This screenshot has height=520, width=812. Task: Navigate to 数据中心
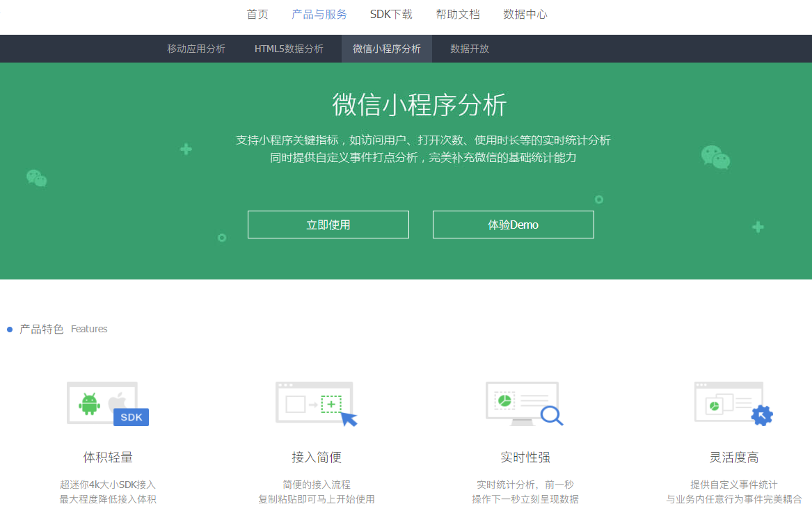pos(525,15)
